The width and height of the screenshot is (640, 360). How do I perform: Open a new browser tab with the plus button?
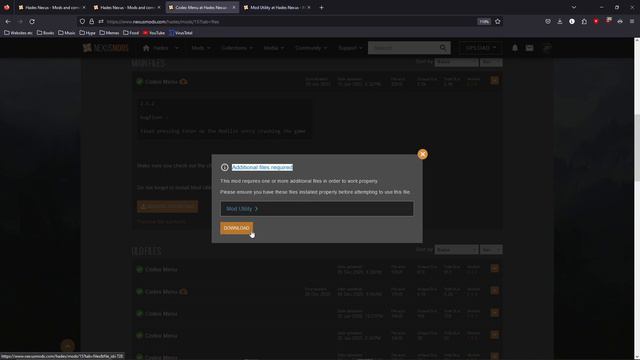[322, 7]
